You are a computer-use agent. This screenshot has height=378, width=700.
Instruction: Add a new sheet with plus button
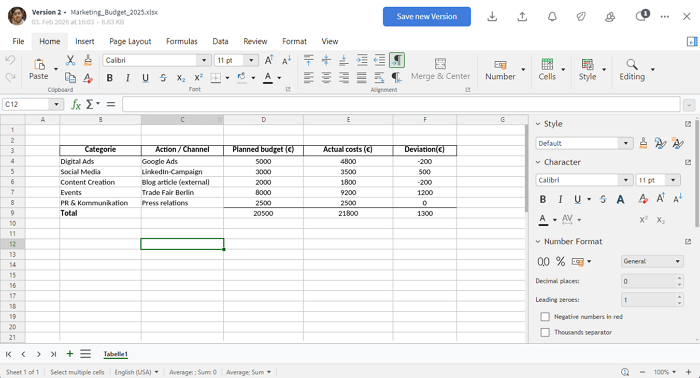[70, 354]
